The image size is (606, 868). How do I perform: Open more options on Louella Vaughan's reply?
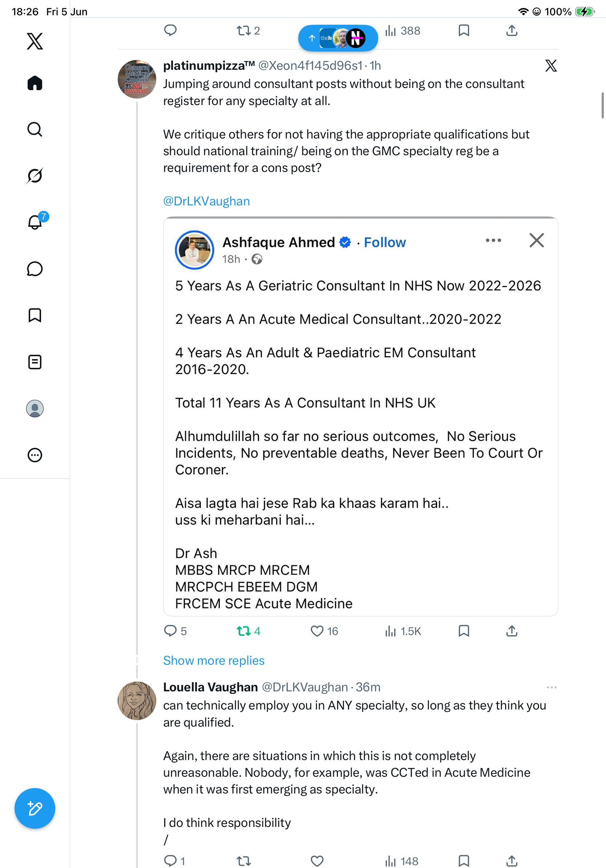tap(552, 687)
